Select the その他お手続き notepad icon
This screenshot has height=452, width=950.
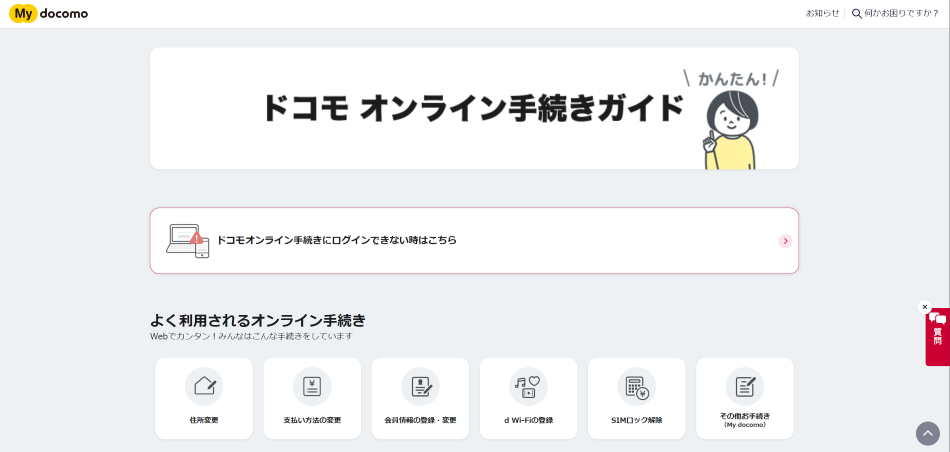745,386
